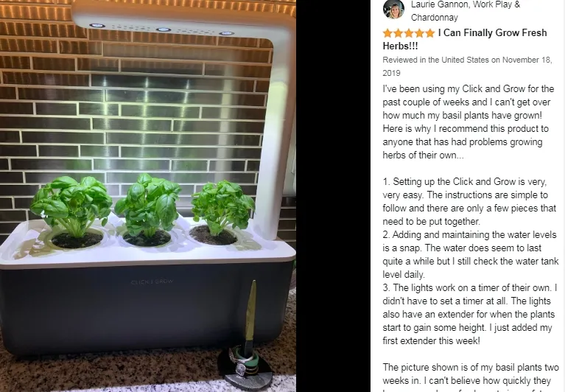Click the fifth orange rating star
Screen dimensions: 565x392
[x=430, y=33]
